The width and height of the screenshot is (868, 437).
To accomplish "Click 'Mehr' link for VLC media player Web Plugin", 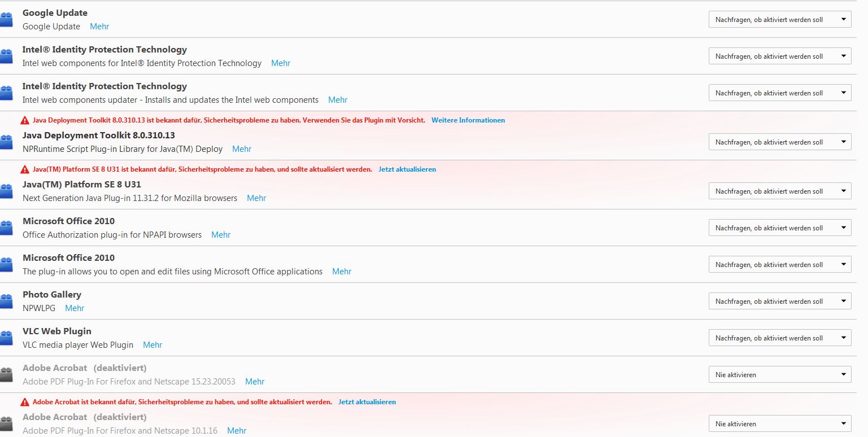I will (152, 345).
